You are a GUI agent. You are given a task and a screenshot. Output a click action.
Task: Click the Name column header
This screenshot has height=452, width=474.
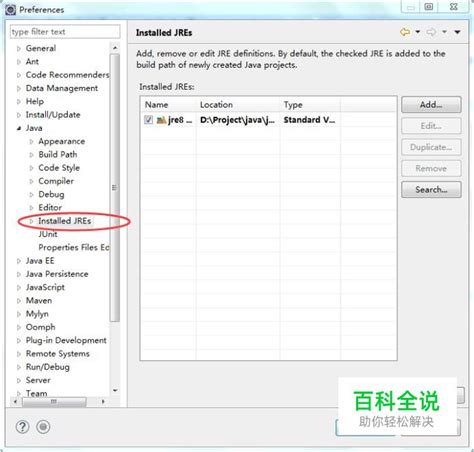pos(169,105)
